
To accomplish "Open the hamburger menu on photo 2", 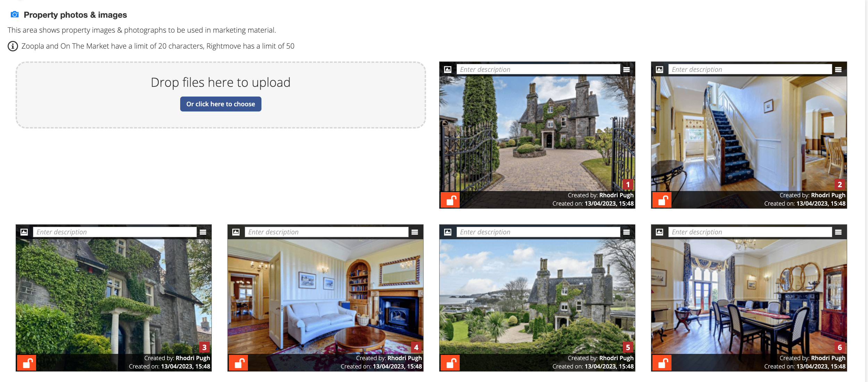I will point(838,69).
